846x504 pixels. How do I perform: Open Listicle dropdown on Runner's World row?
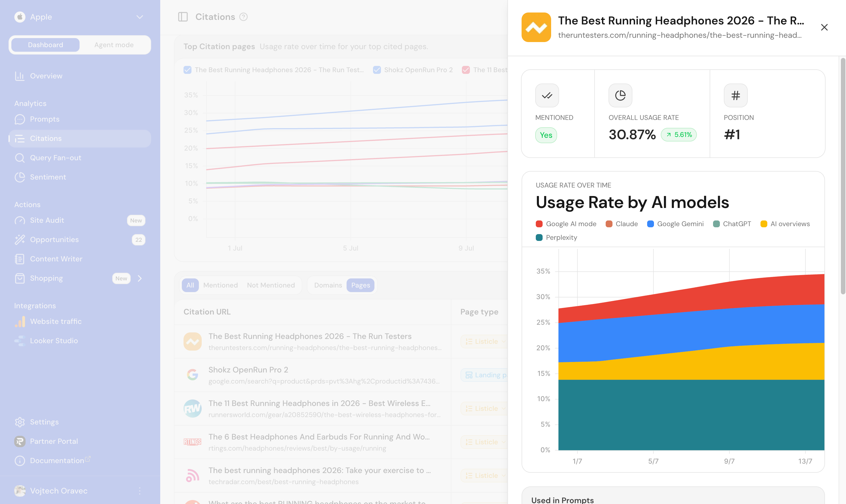pyautogui.click(x=484, y=409)
